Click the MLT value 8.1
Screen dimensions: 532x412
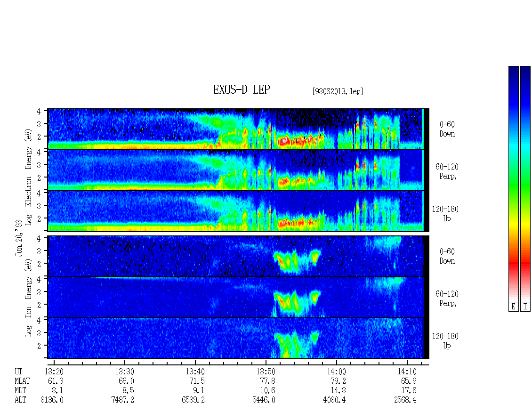[x=57, y=391]
